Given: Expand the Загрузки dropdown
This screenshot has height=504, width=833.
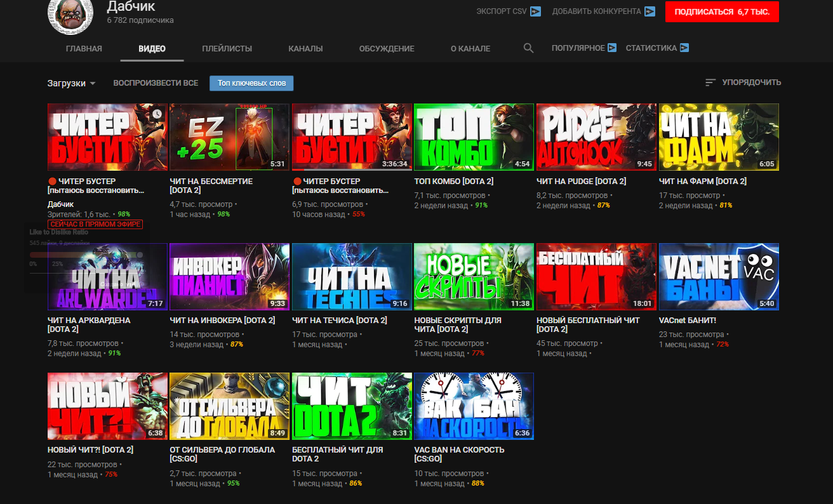Looking at the screenshot, I should click(71, 83).
